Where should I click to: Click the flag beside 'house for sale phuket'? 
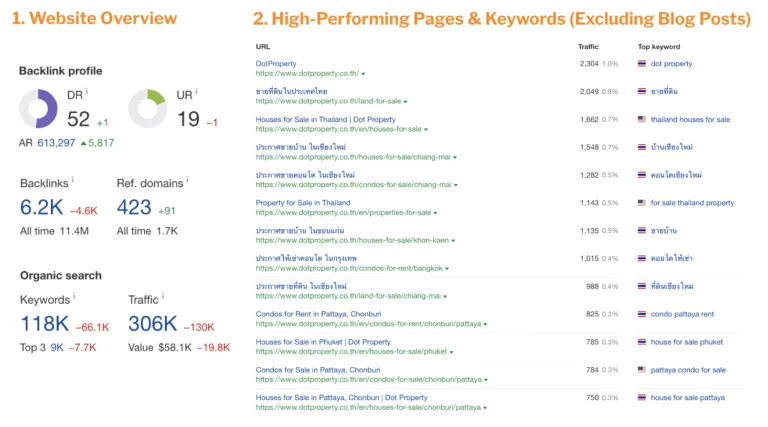[642, 342]
